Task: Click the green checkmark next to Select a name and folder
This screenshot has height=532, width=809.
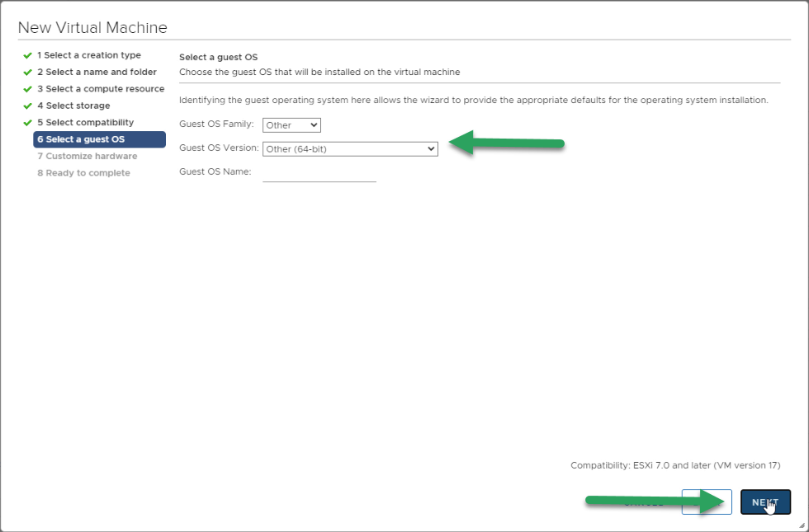Action: (x=28, y=73)
